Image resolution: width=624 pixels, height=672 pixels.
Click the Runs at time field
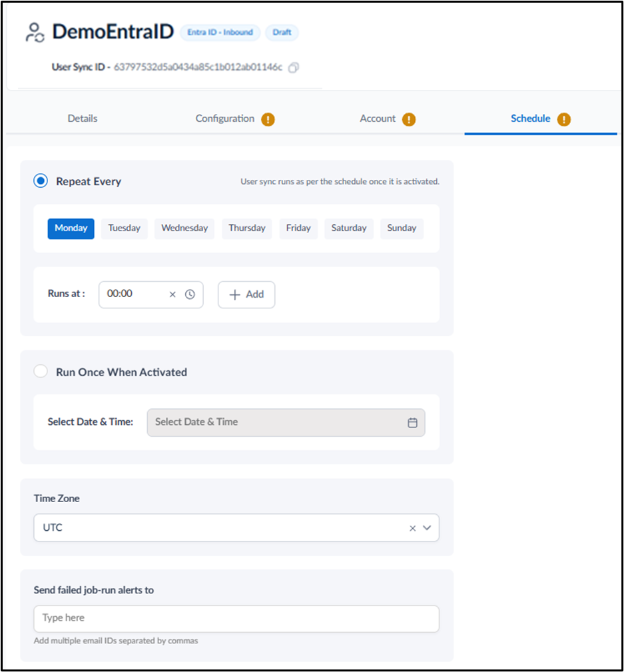[x=151, y=294]
